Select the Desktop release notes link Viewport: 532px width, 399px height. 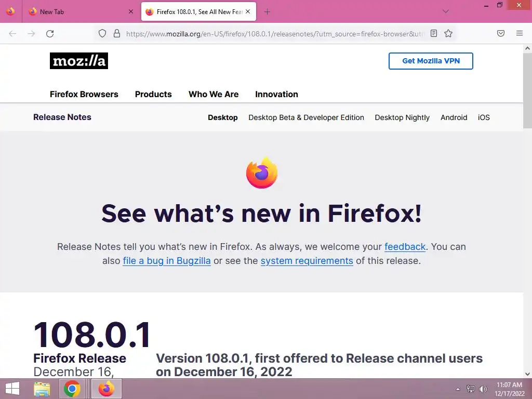click(x=222, y=117)
